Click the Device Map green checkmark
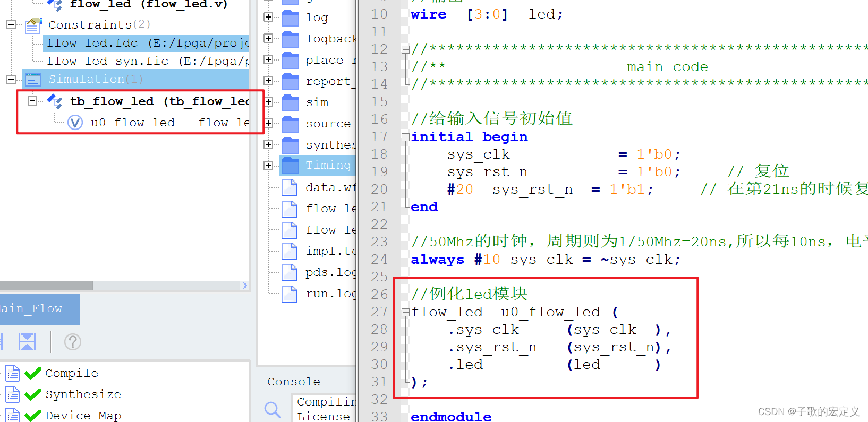This screenshot has width=868, height=422. point(32,415)
